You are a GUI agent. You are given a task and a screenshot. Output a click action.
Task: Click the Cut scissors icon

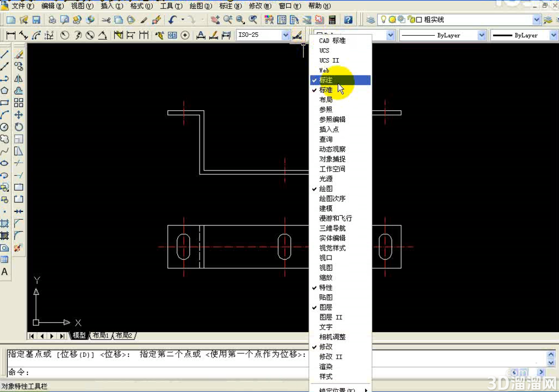(x=106, y=20)
